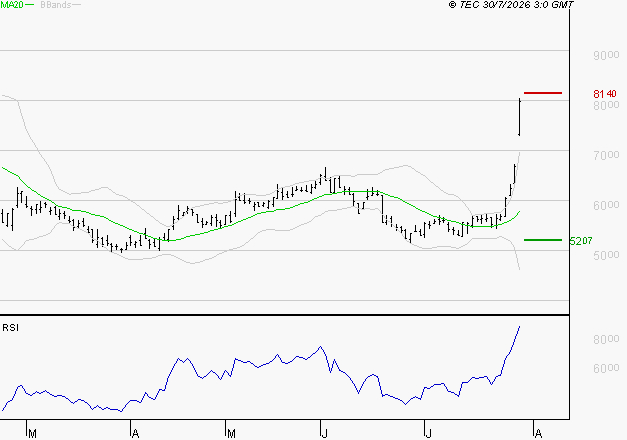
Task: Click the RSI panel label
Action: (10, 328)
